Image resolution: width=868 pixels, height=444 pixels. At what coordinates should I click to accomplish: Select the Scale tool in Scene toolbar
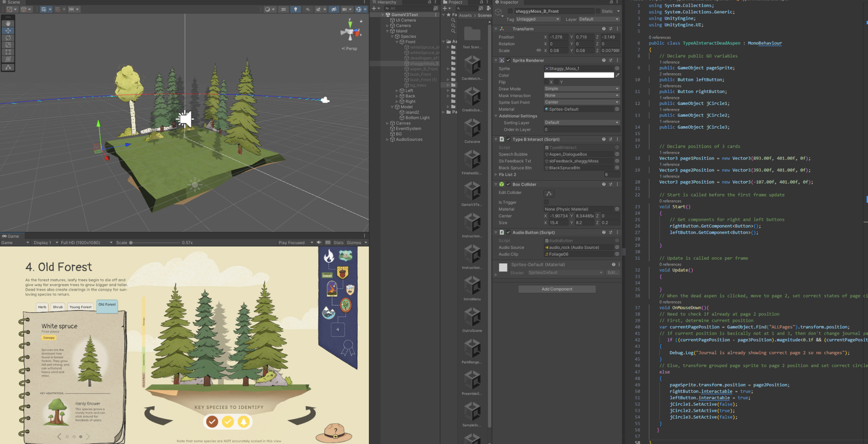(8, 45)
